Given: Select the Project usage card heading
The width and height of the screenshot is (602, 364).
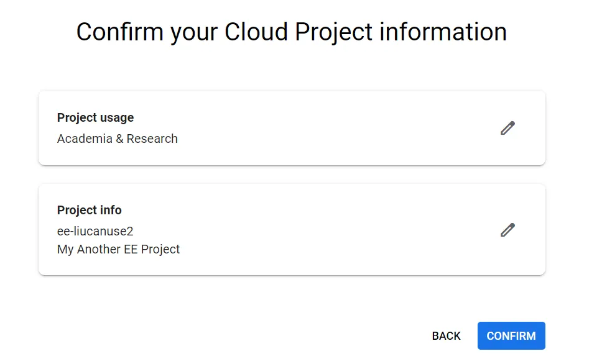Looking at the screenshot, I should 95,118.
